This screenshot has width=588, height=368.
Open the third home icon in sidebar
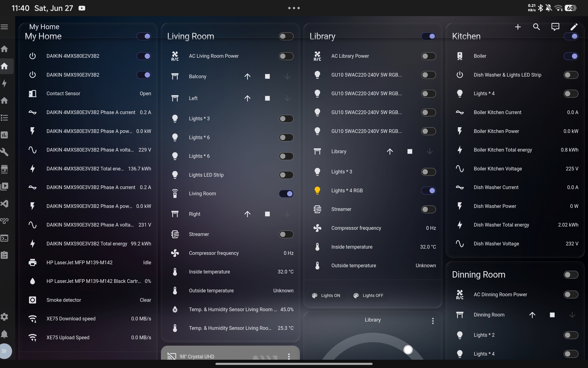pos(4,100)
